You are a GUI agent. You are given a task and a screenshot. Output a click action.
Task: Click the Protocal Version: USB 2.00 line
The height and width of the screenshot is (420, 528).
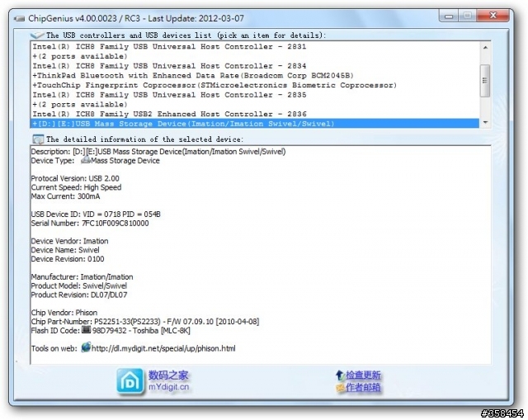(75, 178)
